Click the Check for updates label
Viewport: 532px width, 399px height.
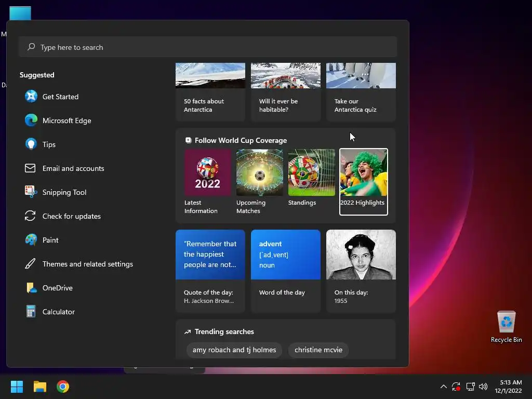point(72,216)
